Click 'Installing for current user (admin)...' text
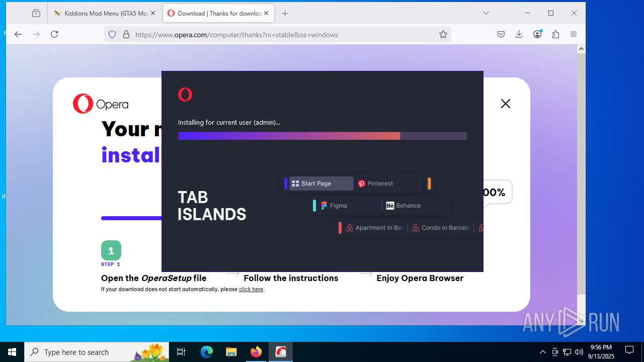This screenshot has width=644, height=362. (x=229, y=122)
